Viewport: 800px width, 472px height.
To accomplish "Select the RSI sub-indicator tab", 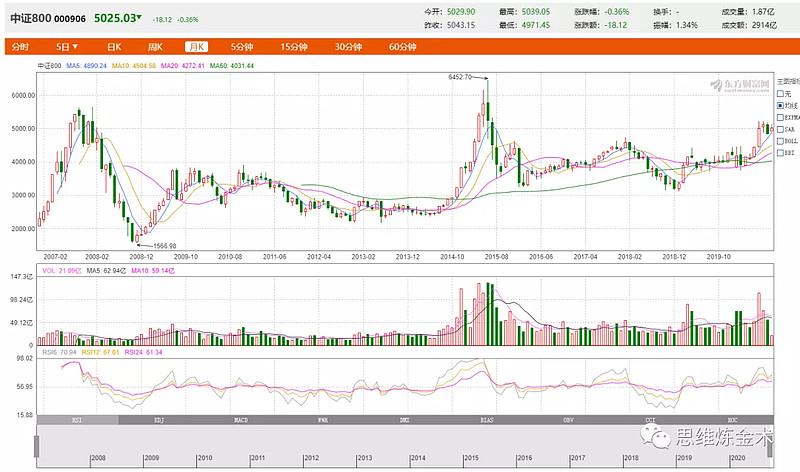I will (76, 420).
